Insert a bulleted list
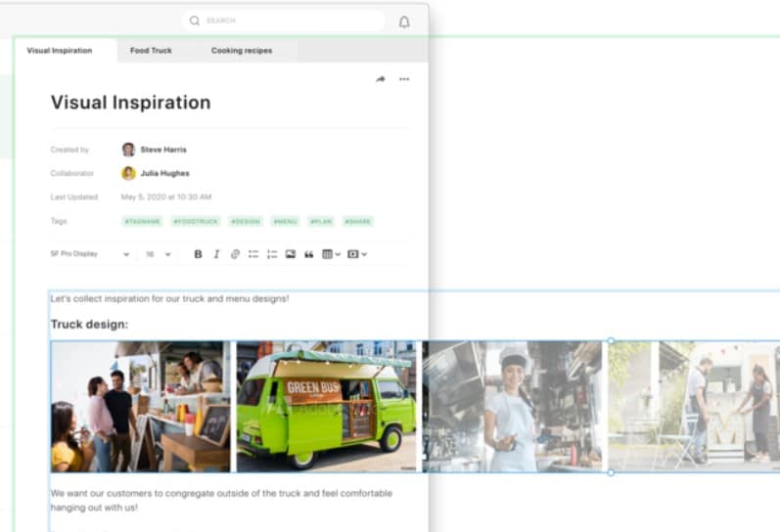The image size is (780, 532). point(253,254)
